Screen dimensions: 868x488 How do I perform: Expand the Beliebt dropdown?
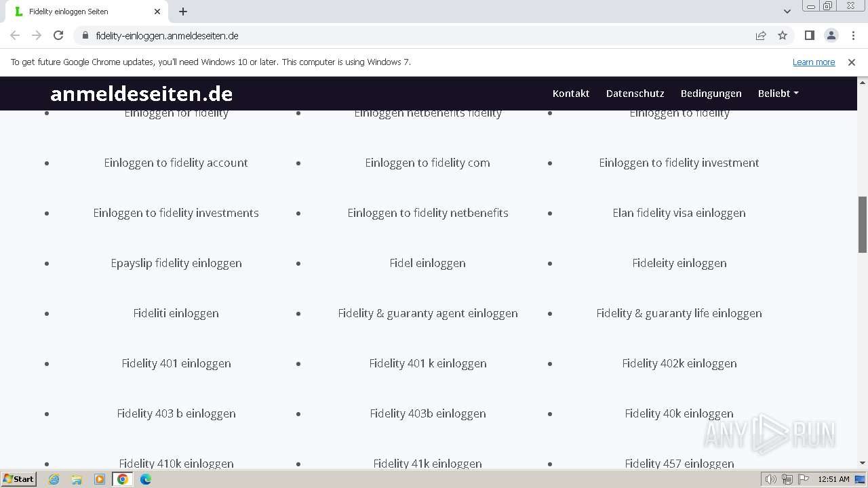778,94
